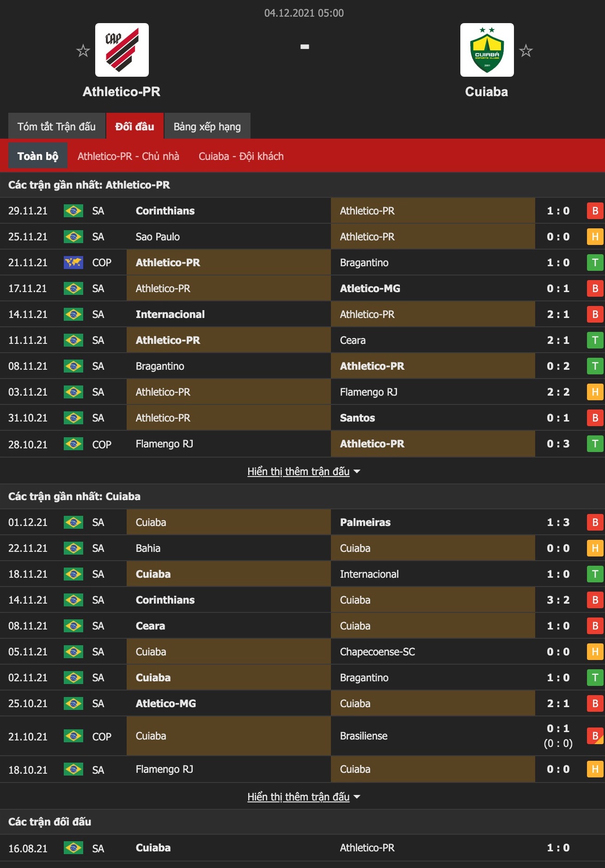Click Brazil flag in 28.10.21 COP row
This screenshot has width=605, height=868.
73,444
